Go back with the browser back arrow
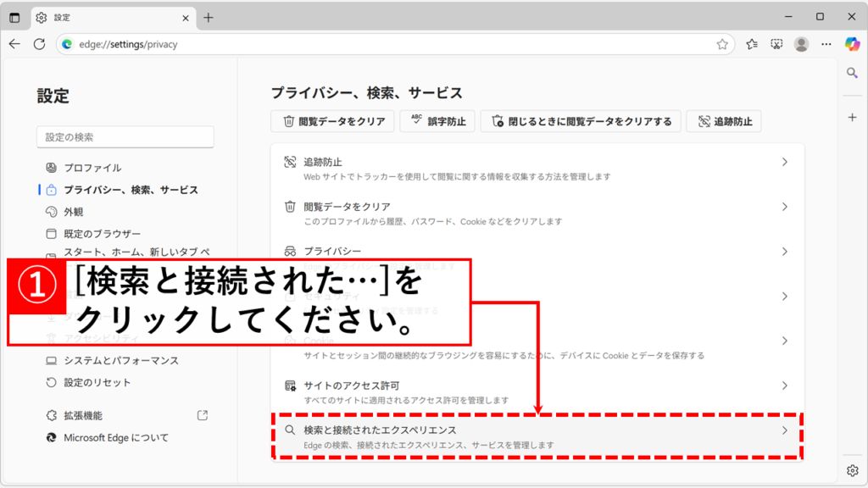The width and height of the screenshot is (868, 488). (x=14, y=44)
